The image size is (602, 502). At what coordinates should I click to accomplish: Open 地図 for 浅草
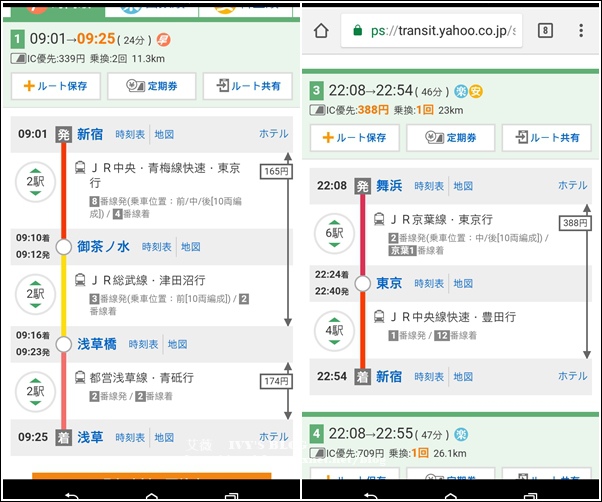(164, 438)
